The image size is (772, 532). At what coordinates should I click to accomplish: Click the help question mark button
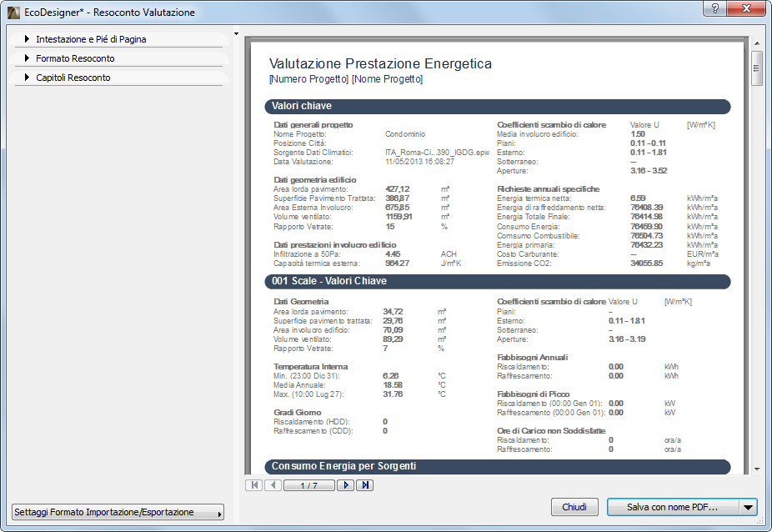coord(715,8)
